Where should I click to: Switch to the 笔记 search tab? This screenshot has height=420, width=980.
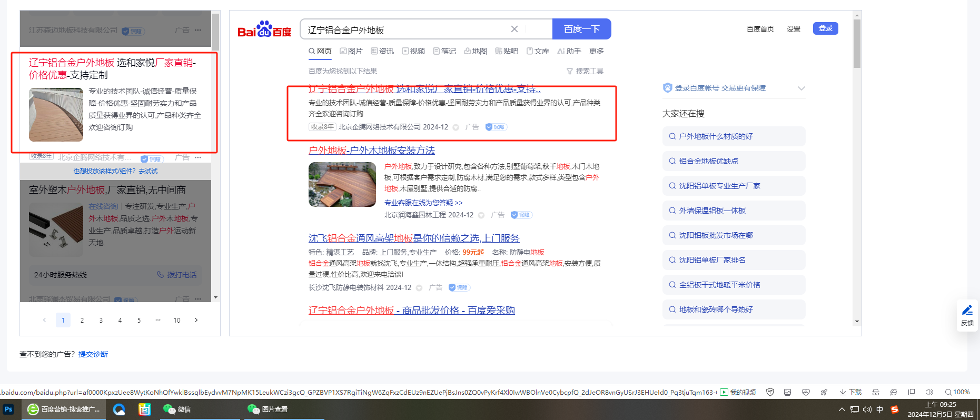pyautogui.click(x=444, y=51)
